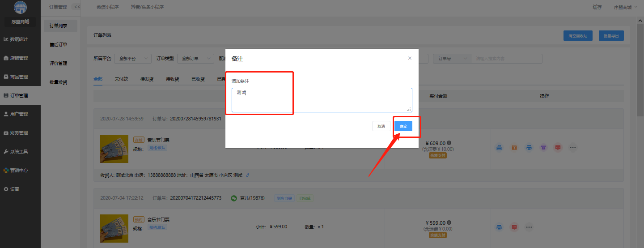The image size is (644, 248).
Task: Open more actions (…) for ¥599.00 order
Action: [x=529, y=227]
